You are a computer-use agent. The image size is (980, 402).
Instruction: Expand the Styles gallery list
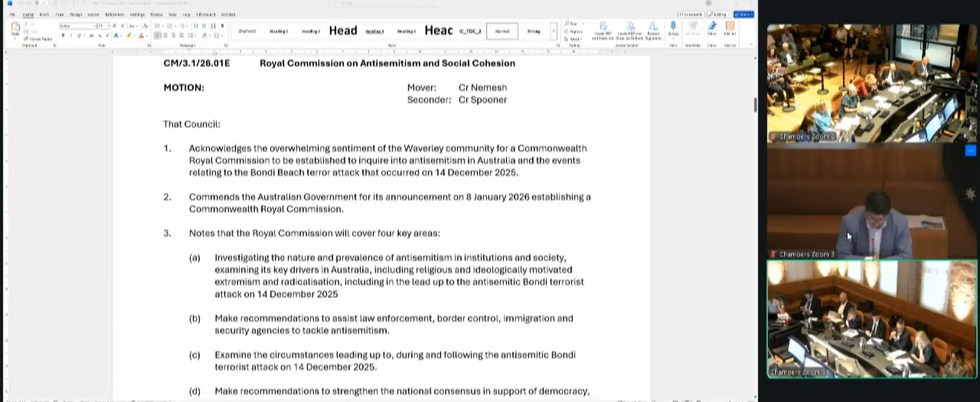(553, 32)
